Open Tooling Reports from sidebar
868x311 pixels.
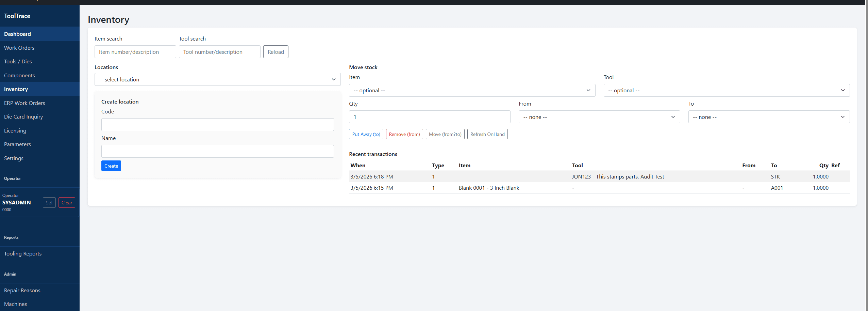coord(23,254)
